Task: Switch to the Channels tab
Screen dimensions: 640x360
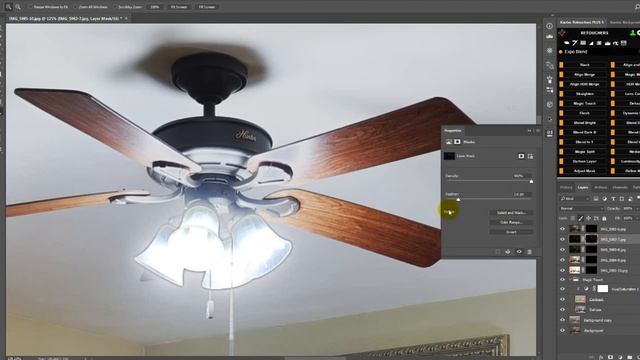Action: coord(620,187)
